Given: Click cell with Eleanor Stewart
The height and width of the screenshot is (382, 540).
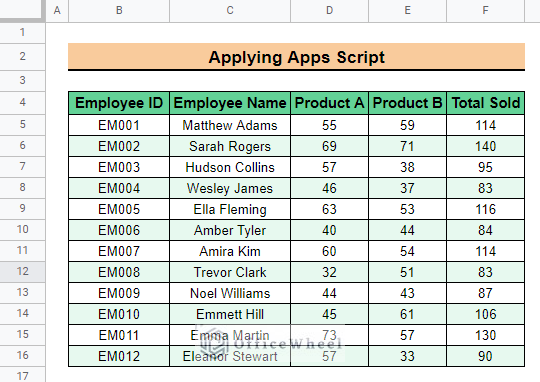Looking at the screenshot, I should tap(230, 356).
